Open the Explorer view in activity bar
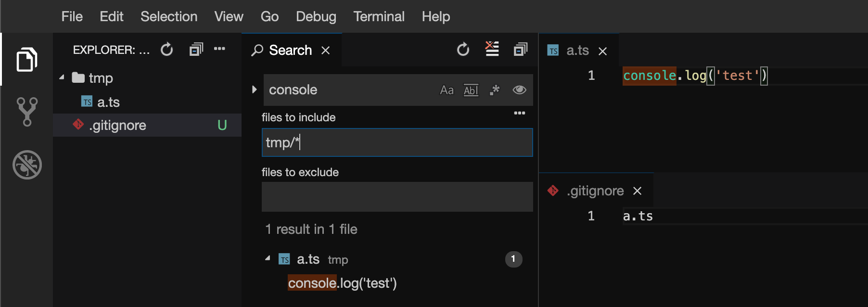The height and width of the screenshot is (307, 868). [x=27, y=59]
